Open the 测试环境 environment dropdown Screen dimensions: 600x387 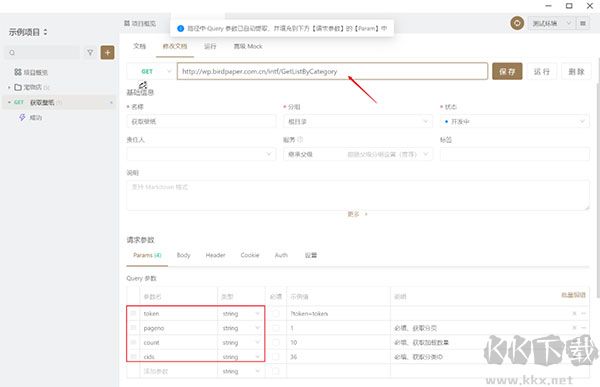coord(551,23)
